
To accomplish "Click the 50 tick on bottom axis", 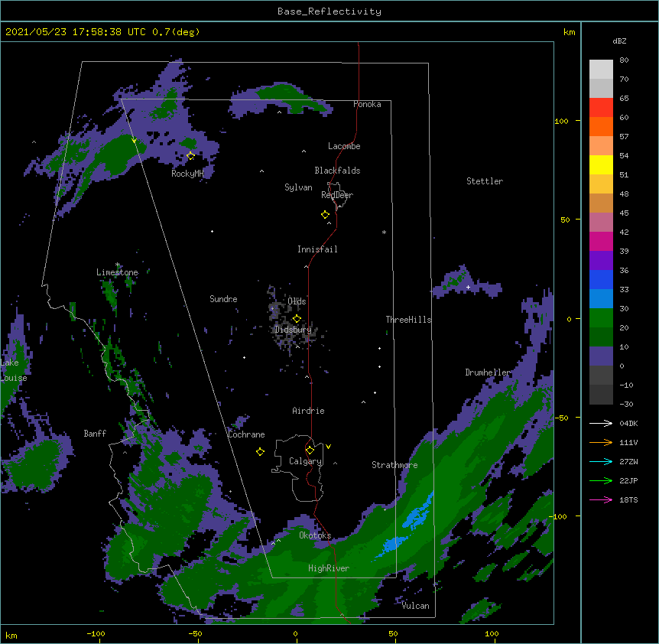I will (x=393, y=633).
